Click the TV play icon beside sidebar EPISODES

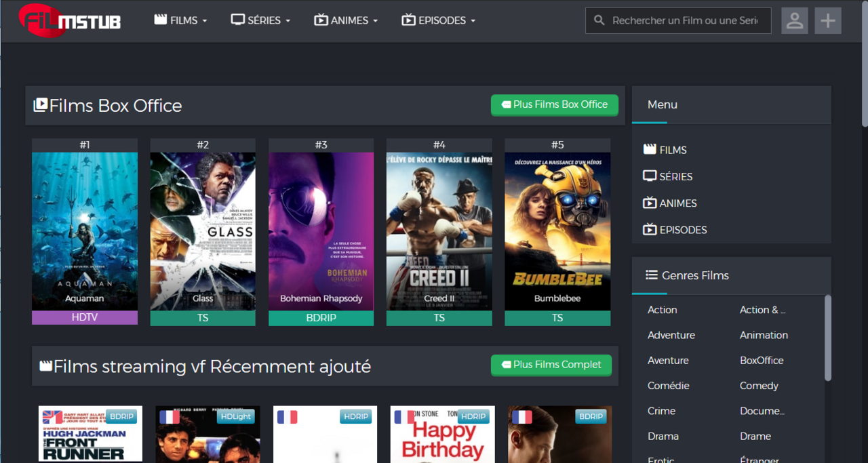650,228
